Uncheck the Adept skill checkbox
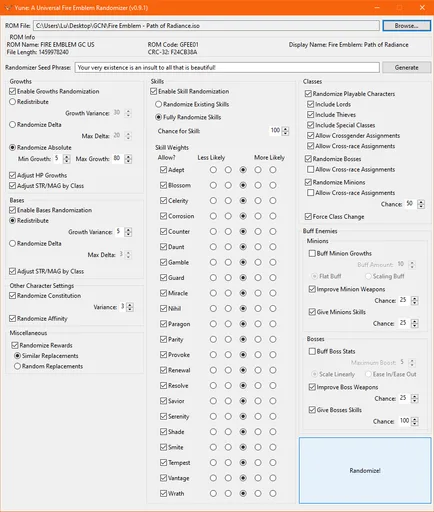Viewport: 434px width, 512px height. pos(163,170)
